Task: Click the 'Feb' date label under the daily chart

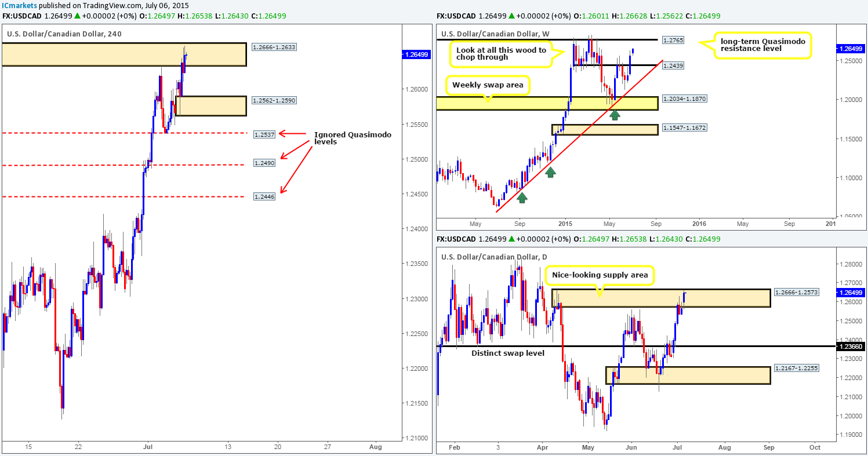Action: click(455, 447)
